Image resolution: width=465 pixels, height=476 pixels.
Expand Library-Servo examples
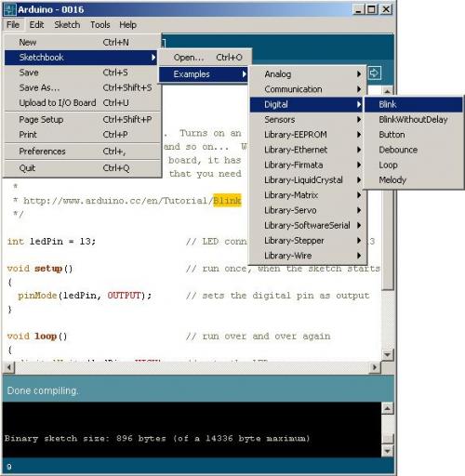(x=308, y=210)
